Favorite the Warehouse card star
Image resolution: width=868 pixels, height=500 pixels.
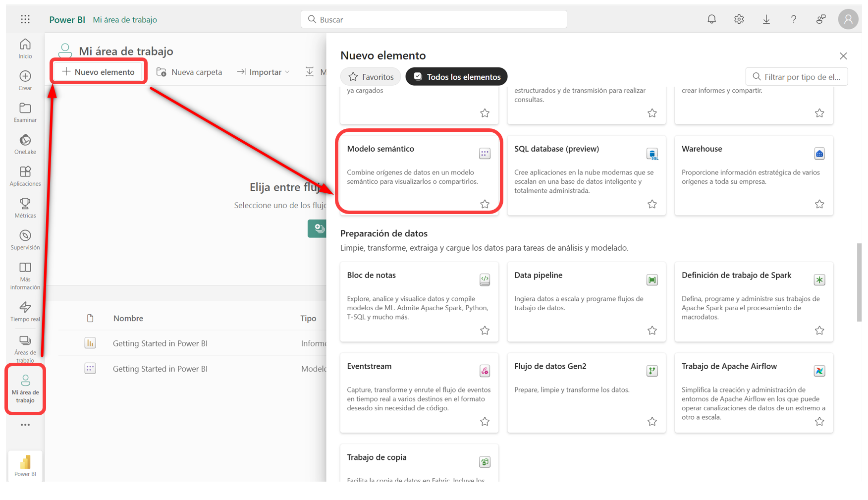819,204
